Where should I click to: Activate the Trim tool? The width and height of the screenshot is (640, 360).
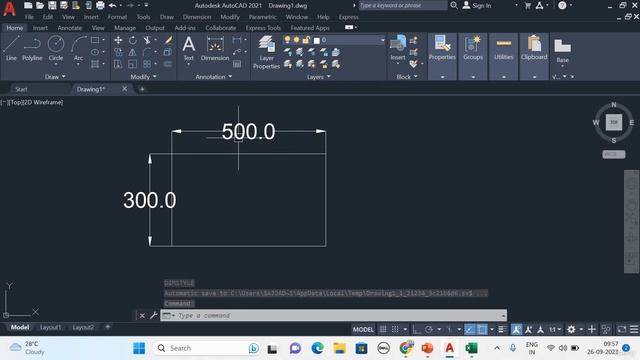(x=147, y=40)
